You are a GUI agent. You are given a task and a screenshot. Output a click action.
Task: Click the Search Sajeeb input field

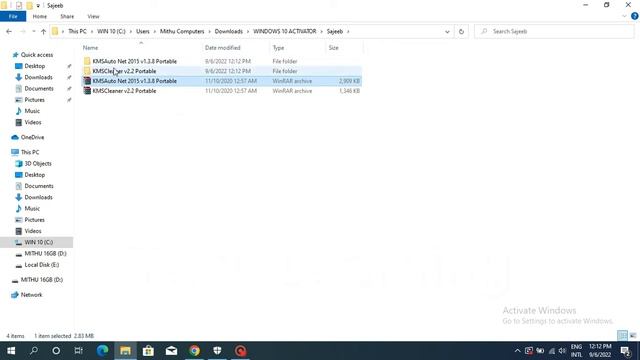click(x=554, y=31)
